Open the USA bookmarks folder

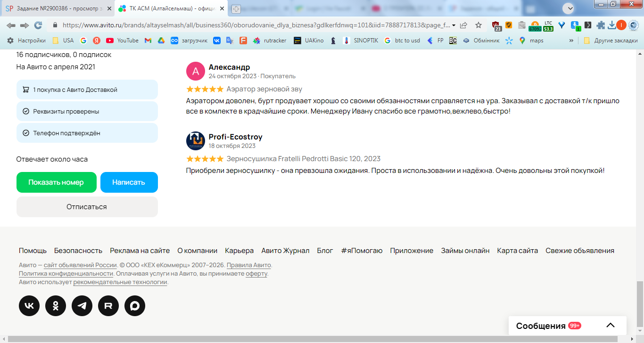click(x=63, y=41)
